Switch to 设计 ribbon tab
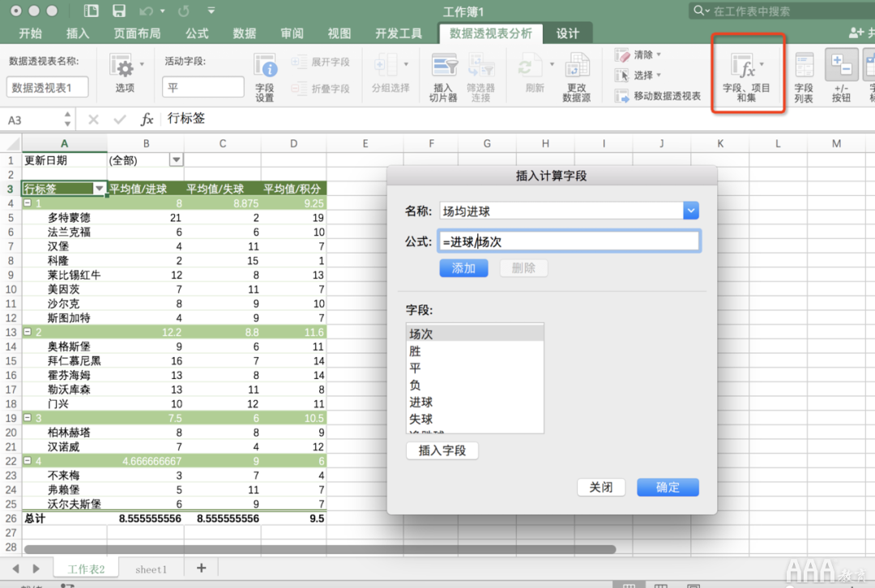Viewport: 875px width, 588px height. (x=567, y=33)
